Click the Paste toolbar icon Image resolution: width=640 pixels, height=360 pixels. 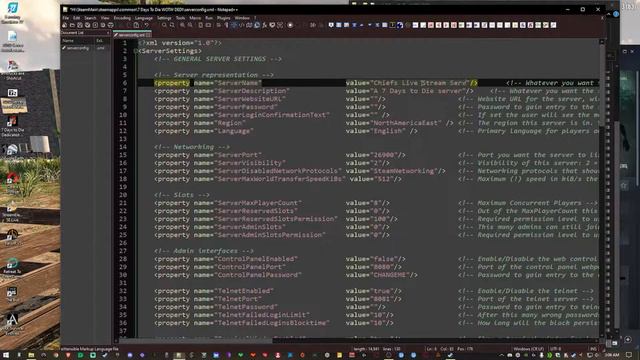[x=136, y=25]
